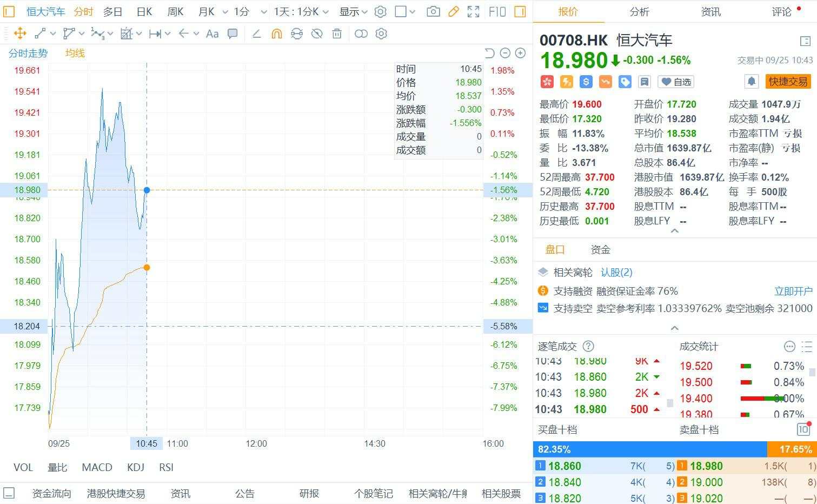
Task: Toggle the magnet snap tool
Action: (277, 34)
